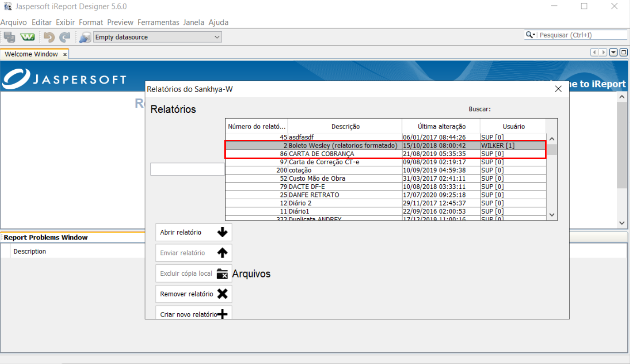This screenshot has height=364, width=630.
Task: Open the Empty datasource dropdown
Action: tap(157, 37)
